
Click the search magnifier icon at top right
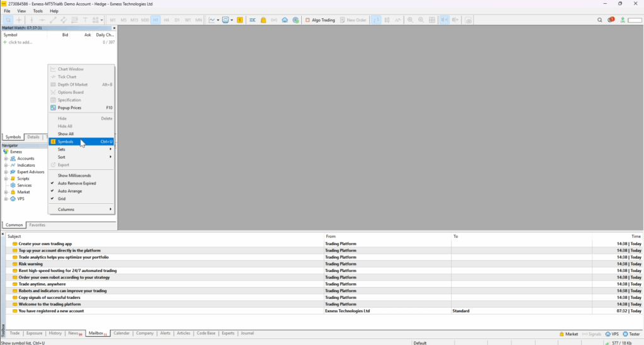point(600,20)
